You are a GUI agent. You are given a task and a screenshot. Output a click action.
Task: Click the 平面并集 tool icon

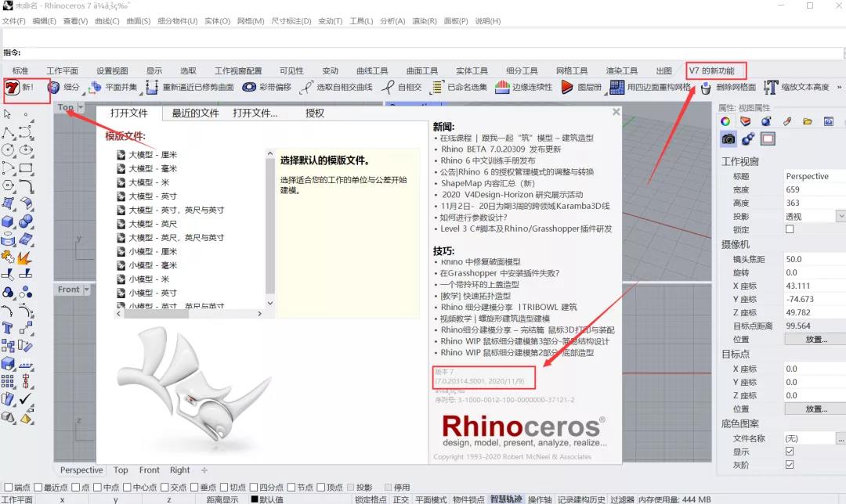point(95,87)
